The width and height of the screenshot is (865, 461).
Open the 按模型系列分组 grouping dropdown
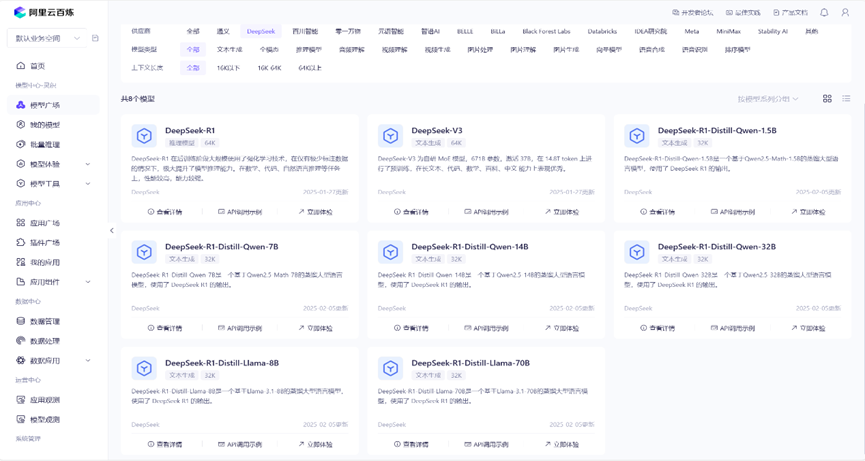[x=768, y=99]
